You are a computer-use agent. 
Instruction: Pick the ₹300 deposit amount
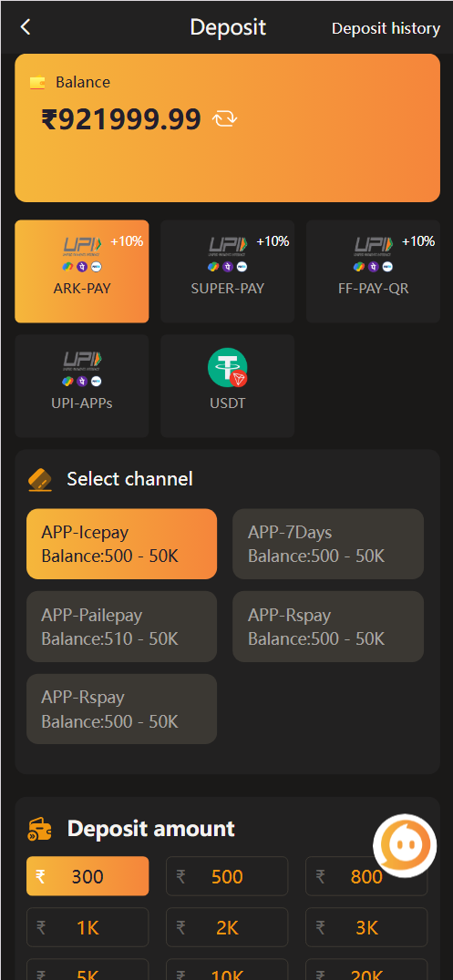coord(88,876)
